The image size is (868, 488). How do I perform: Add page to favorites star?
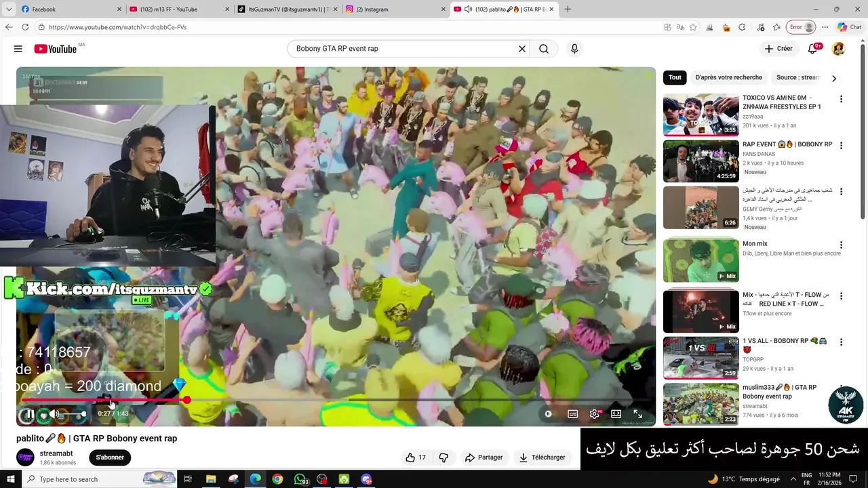693,27
